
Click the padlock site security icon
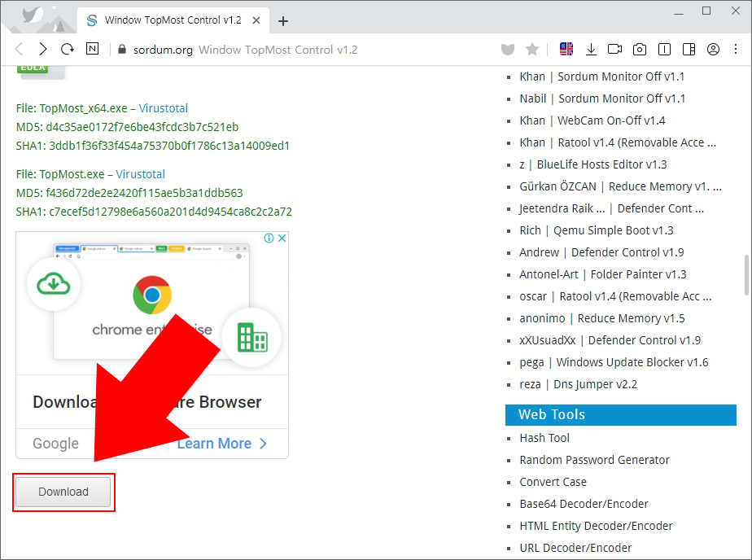click(x=122, y=50)
